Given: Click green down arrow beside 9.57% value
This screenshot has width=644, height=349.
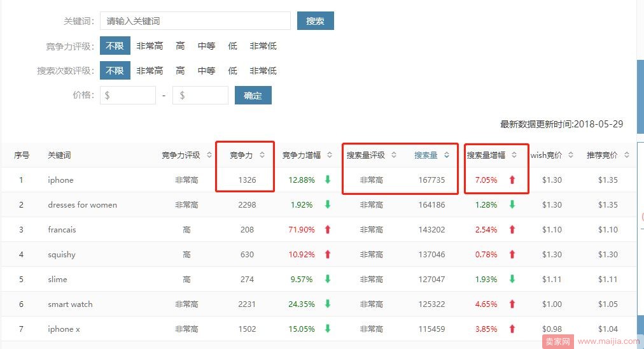Looking at the screenshot, I should (x=328, y=279).
